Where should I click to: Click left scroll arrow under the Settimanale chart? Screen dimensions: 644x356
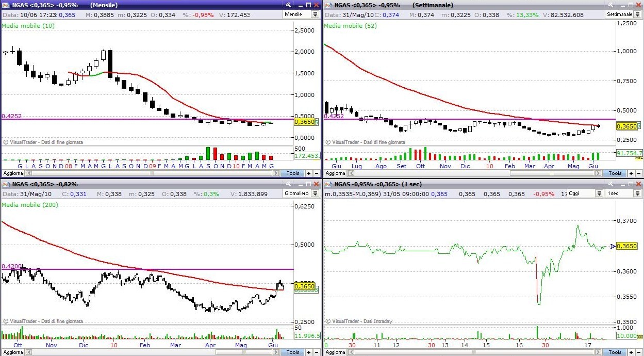coord(351,173)
